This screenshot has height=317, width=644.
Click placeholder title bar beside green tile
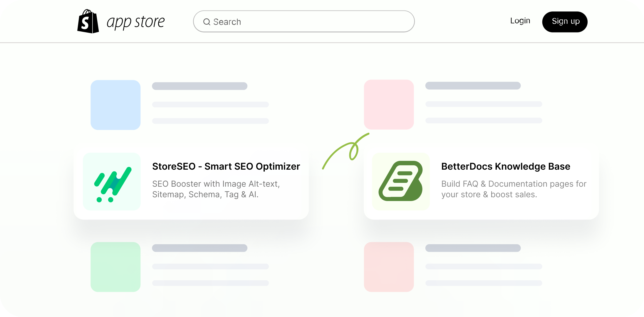[199, 248]
